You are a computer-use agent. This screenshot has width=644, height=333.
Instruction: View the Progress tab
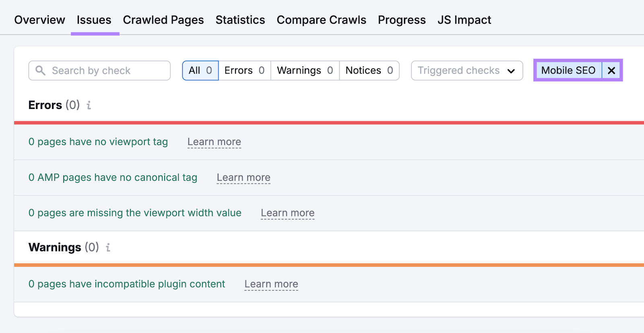pos(401,20)
